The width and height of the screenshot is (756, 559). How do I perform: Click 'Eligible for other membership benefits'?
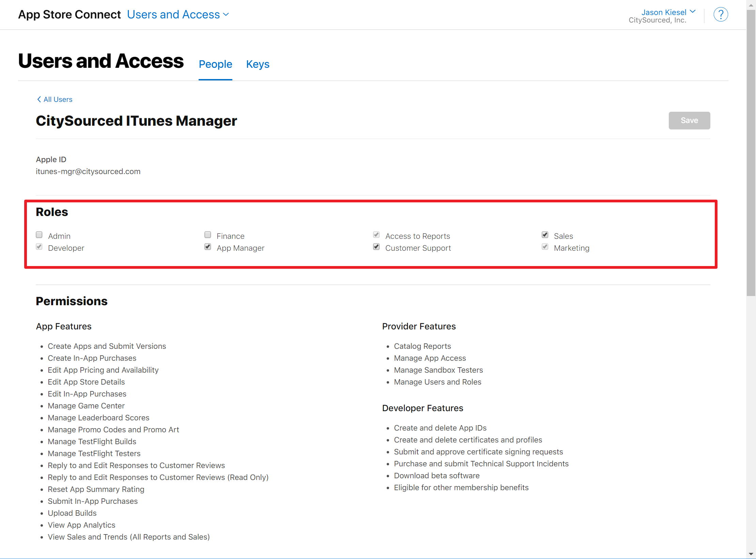click(461, 487)
